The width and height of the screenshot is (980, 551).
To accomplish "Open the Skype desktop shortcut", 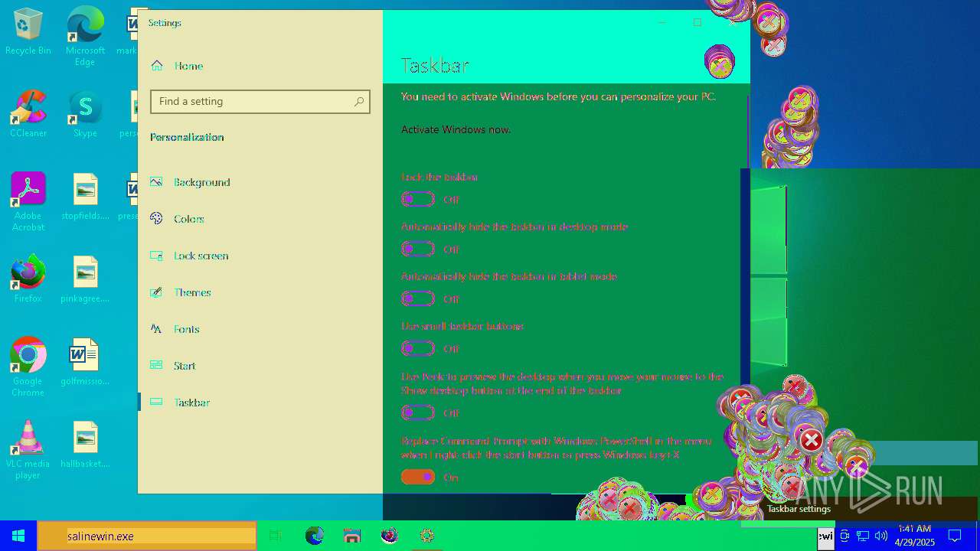I will click(x=85, y=114).
